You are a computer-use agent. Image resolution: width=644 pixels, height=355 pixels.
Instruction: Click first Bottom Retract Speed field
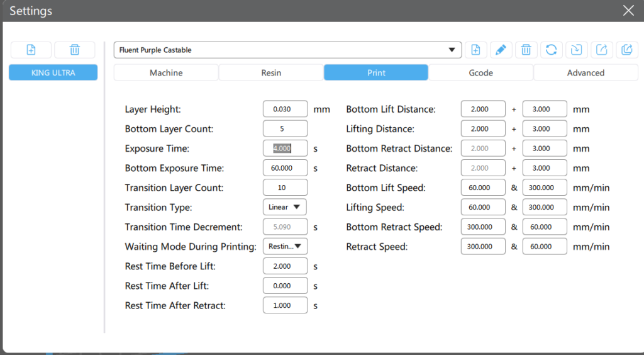click(x=483, y=227)
